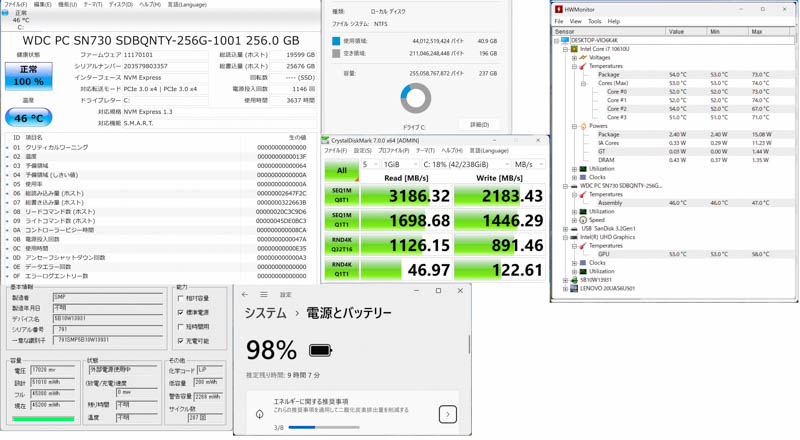Click the energy recommendations 3/8 progress bar
The width and height of the screenshot is (800, 440).
pos(324,427)
